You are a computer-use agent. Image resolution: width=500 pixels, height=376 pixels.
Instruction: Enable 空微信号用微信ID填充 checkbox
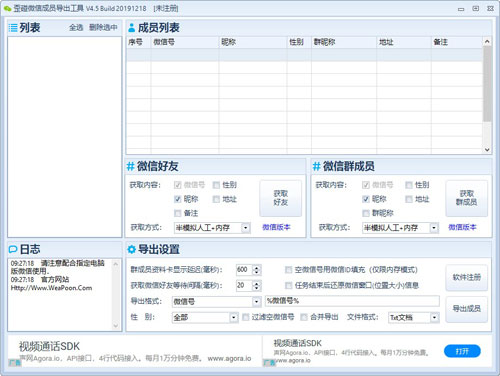tap(289, 270)
